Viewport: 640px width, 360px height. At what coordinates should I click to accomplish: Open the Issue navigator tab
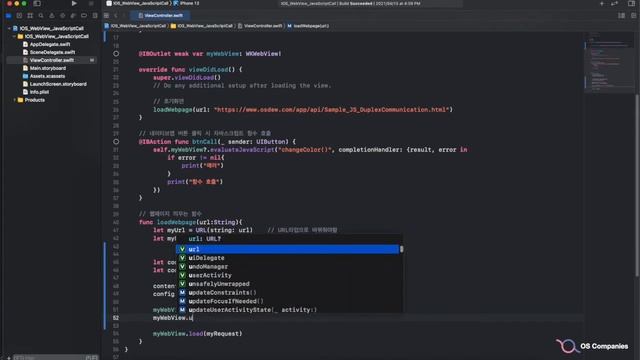pos(51,16)
